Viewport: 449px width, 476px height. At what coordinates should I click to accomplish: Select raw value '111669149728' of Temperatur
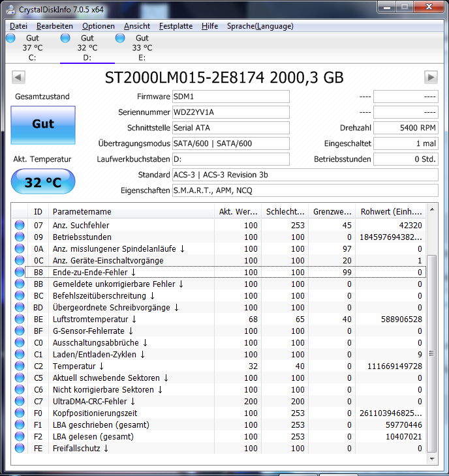pos(395,366)
